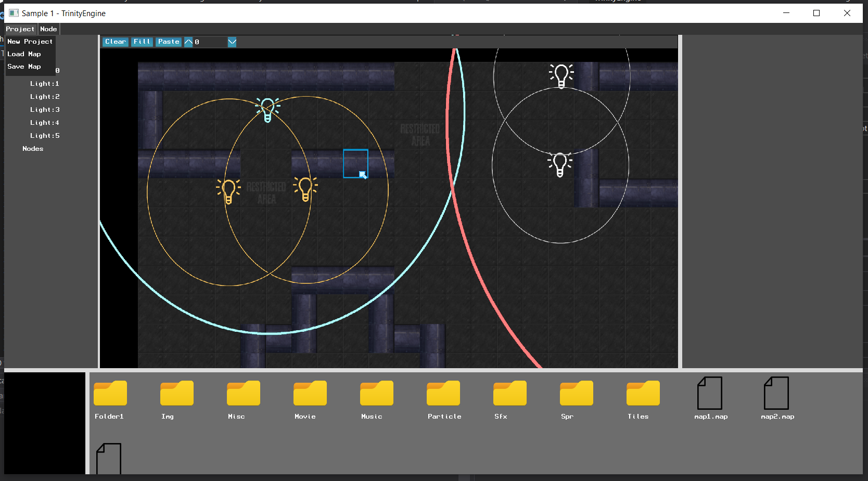Select the upper white light bulb

tap(561, 76)
